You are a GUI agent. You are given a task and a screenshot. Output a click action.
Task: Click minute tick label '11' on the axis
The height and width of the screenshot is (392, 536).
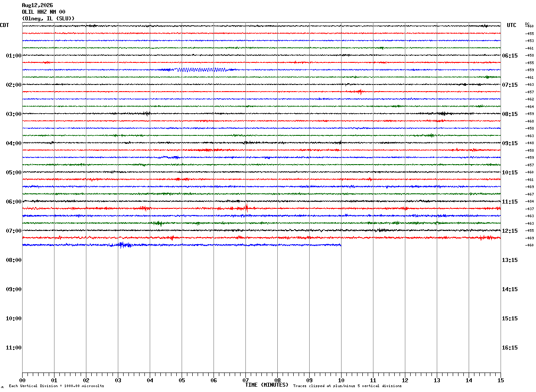tap(373, 380)
